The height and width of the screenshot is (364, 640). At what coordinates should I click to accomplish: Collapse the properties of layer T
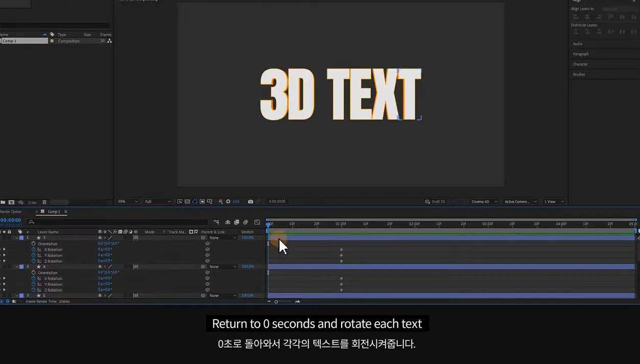pos(17,238)
